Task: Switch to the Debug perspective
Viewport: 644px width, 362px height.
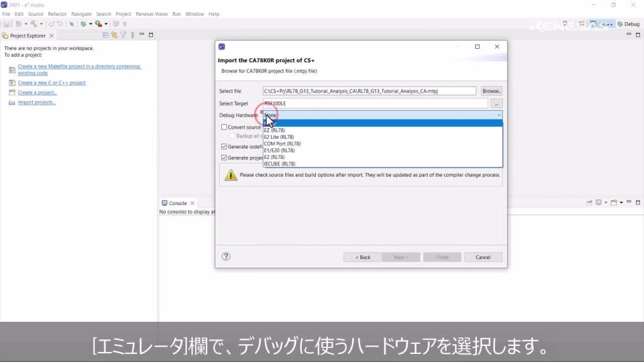Action: (x=629, y=24)
